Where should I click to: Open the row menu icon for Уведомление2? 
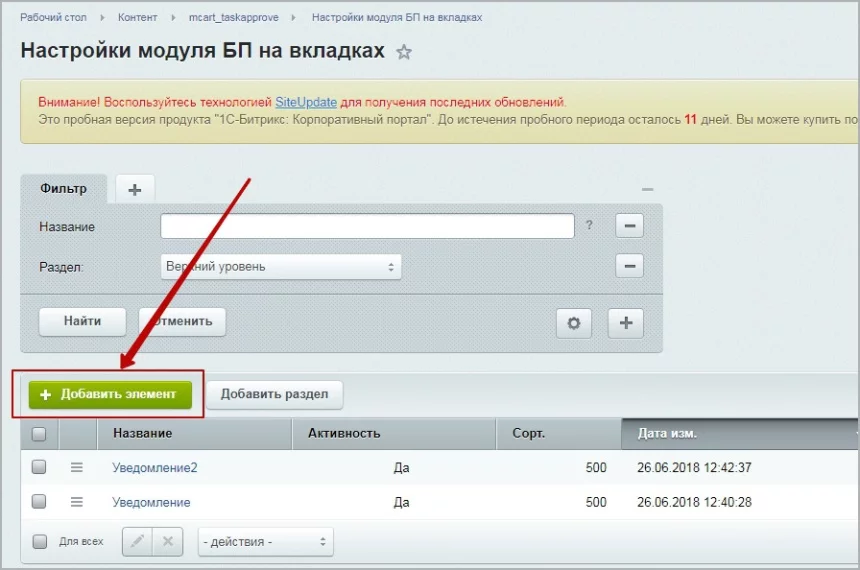pos(76,467)
